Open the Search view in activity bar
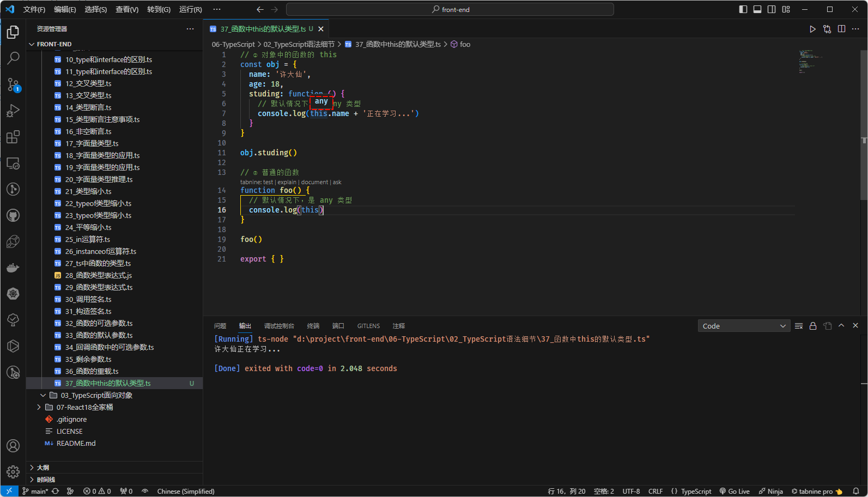The width and height of the screenshot is (868, 497). pos(13,58)
